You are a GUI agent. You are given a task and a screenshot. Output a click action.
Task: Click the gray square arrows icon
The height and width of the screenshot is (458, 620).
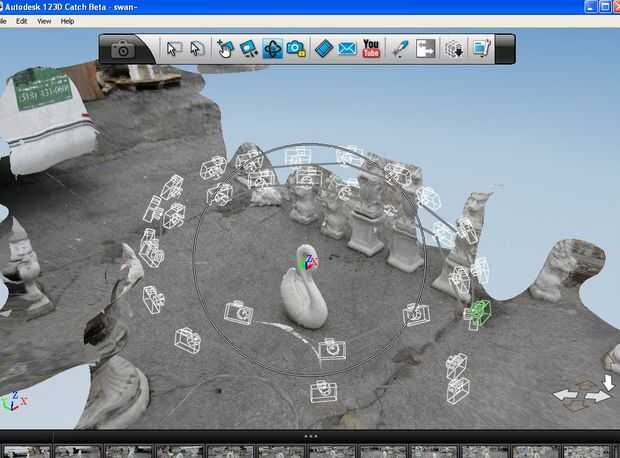coord(425,49)
